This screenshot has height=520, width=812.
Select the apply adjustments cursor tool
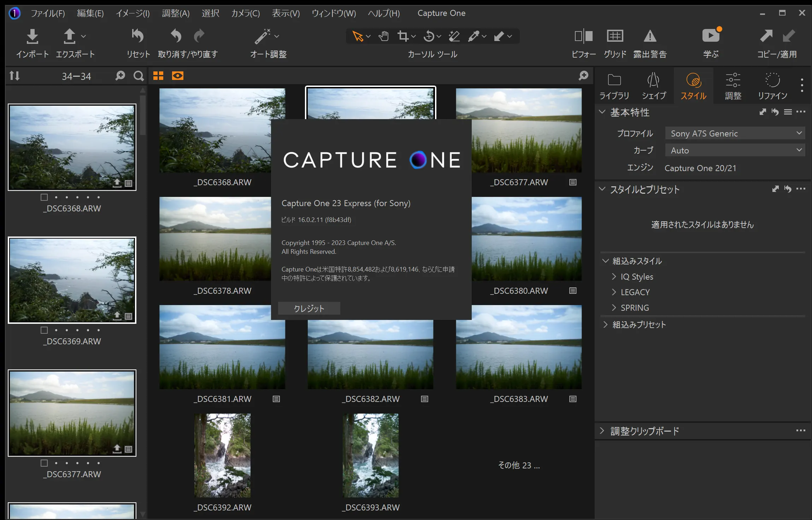499,36
